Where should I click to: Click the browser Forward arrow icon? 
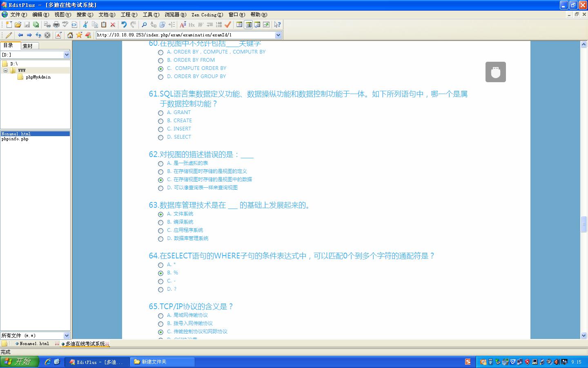[29, 35]
